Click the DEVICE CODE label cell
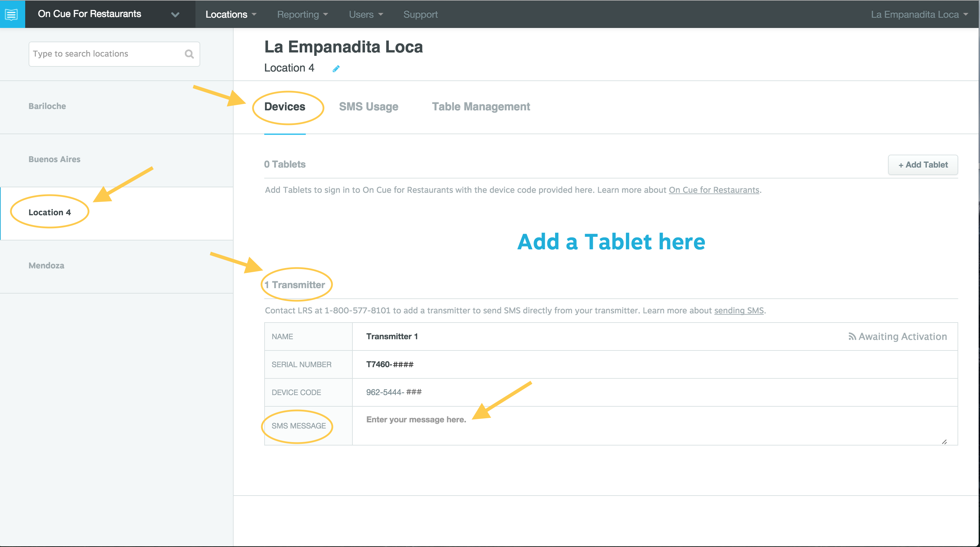980x547 pixels. point(309,392)
